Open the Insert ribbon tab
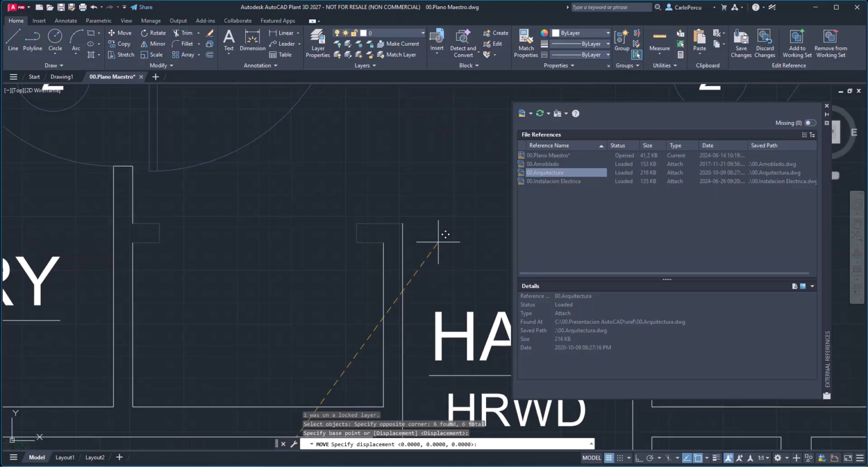The width and height of the screenshot is (868, 467). [39, 21]
